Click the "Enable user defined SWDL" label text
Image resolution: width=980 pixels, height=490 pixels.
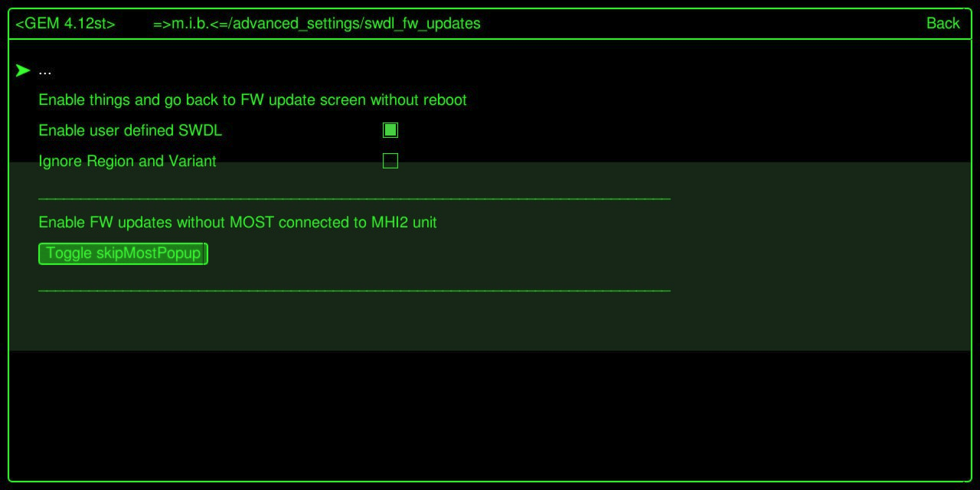(130, 131)
